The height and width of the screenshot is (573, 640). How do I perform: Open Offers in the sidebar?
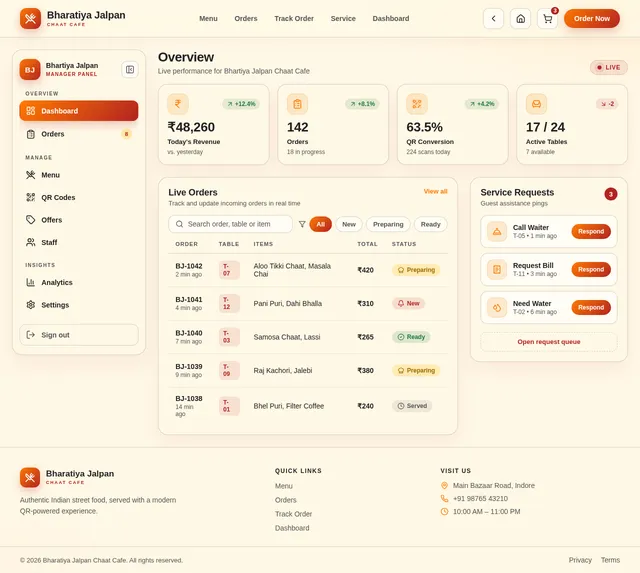pyautogui.click(x=79, y=220)
